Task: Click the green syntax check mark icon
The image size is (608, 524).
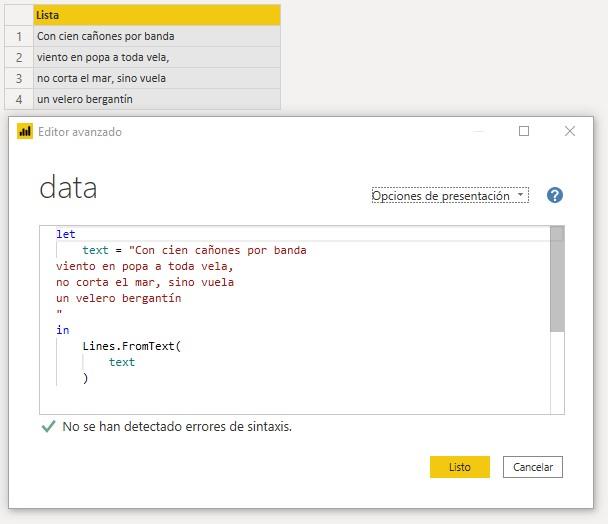Action: [48, 426]
